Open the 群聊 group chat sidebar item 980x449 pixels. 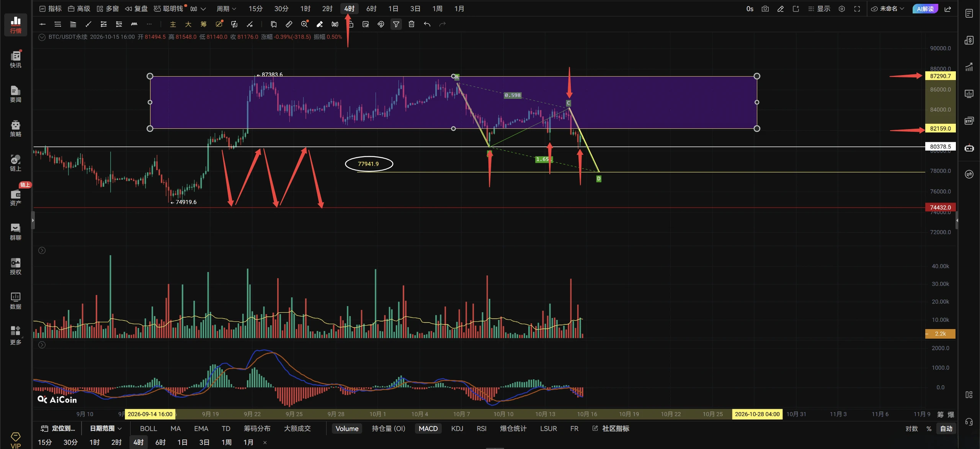click(x=16, y=232)
